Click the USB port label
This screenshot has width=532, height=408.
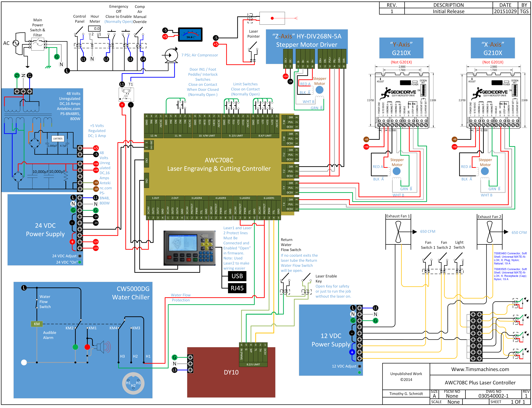tap(237, 276)
